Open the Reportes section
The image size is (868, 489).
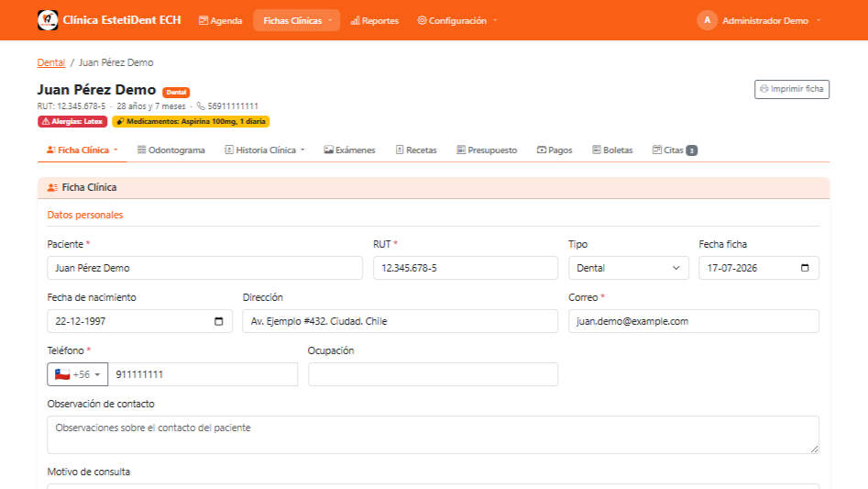pos(375,20)
